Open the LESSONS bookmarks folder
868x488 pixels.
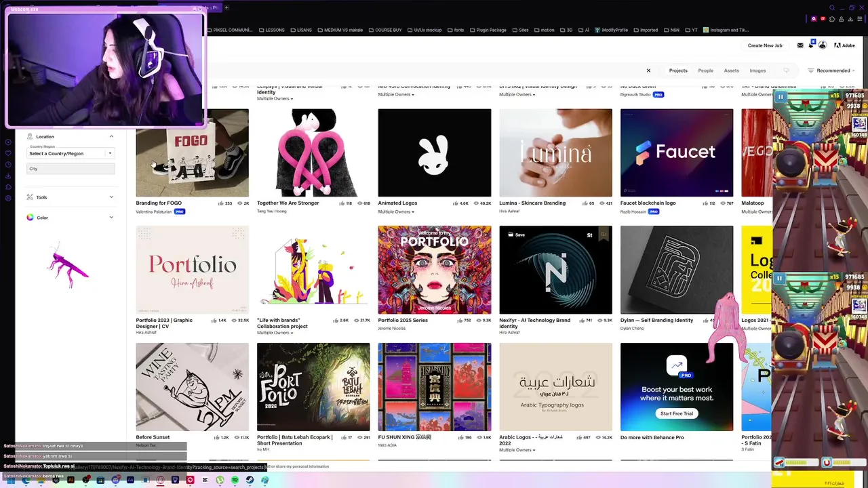tap(271, 30)
